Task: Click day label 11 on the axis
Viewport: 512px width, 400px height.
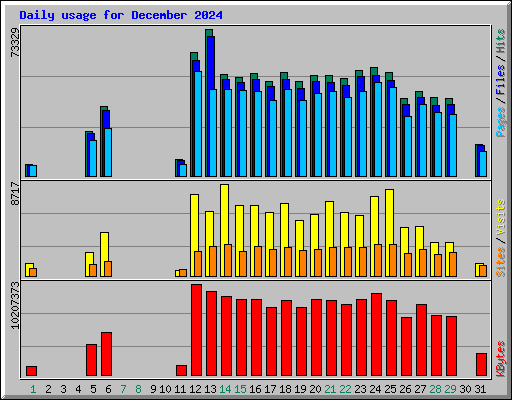Action: pyautogui.click(x=180, y=389)
